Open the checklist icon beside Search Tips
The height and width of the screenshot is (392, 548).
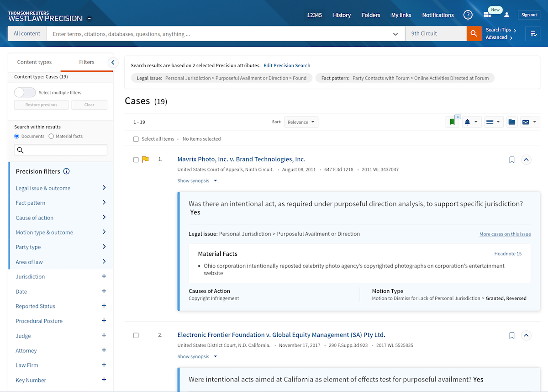pos(533,33)
